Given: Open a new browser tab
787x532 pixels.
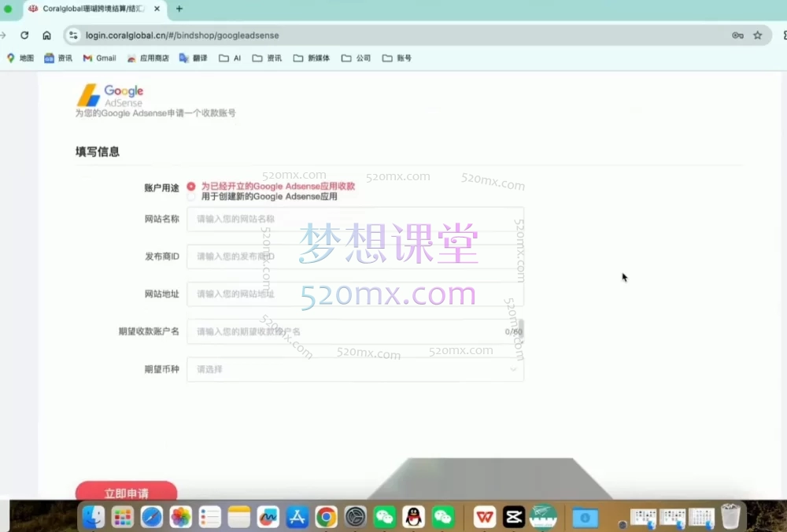Looking at the screenshot, I should pos(179,9).
